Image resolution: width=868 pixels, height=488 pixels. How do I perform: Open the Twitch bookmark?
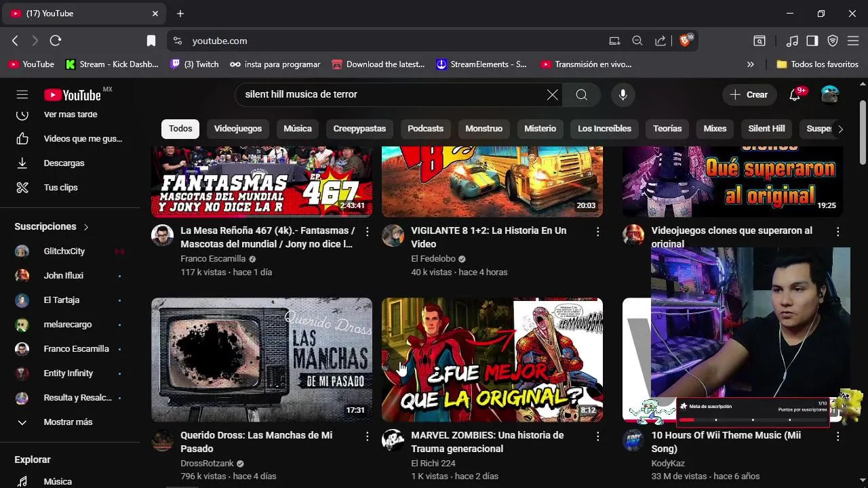coord(195,64)
